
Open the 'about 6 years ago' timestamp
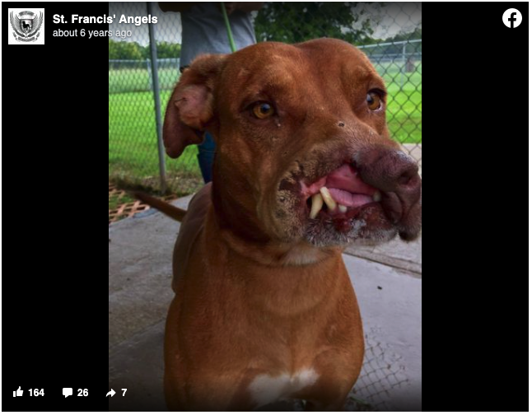[x=92, y=33]
